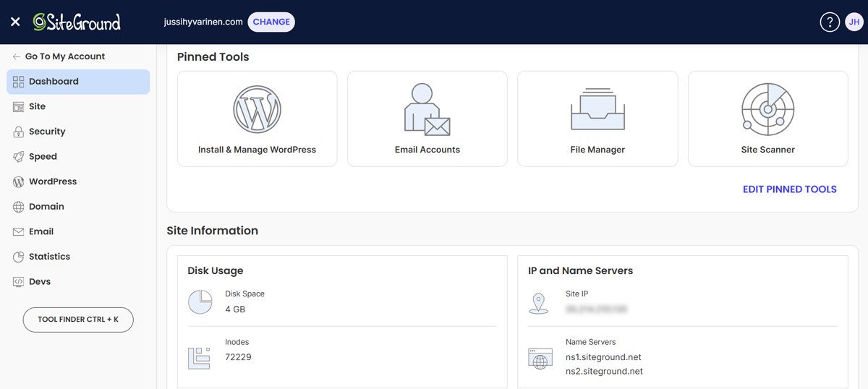
Task: Click the jussihyvarinen.com domain name
Action: (203, 22)
